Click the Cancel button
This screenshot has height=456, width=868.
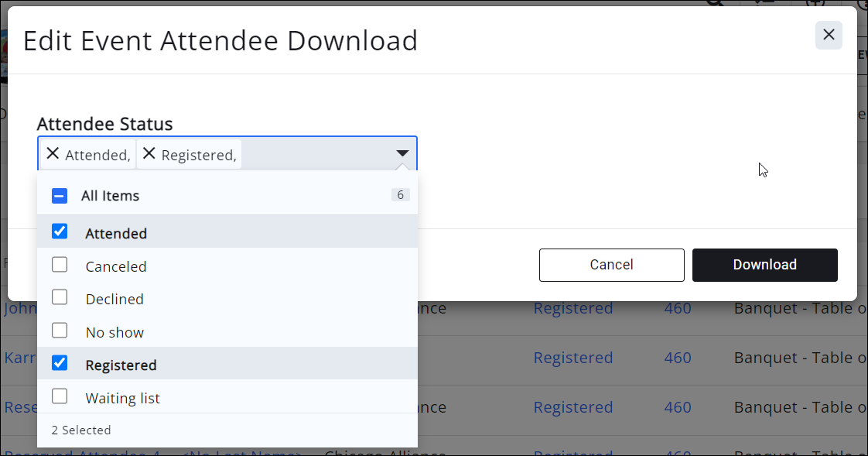point(611,265)
